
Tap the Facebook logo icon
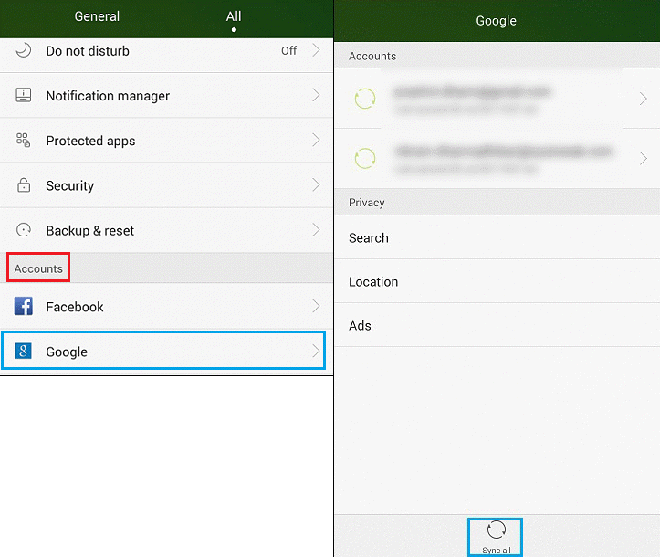tap(23, 306)
